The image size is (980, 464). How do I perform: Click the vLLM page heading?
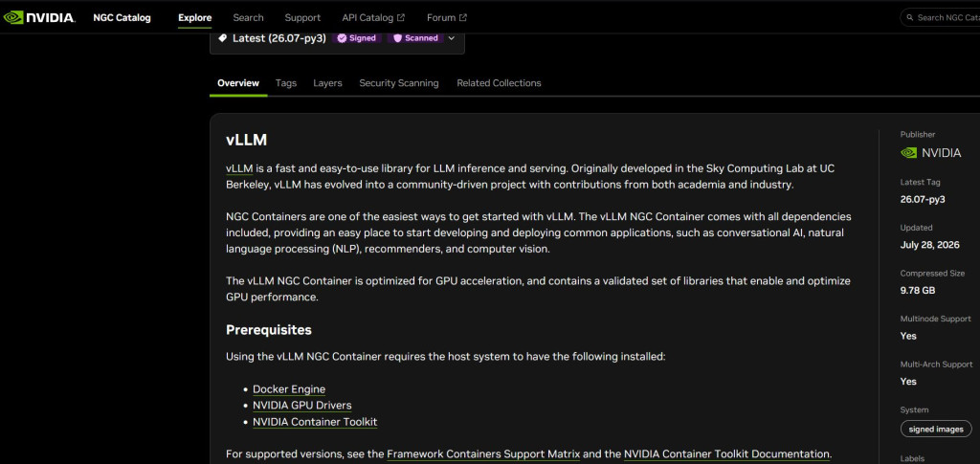pyautogui.click(x=246, y=140)
